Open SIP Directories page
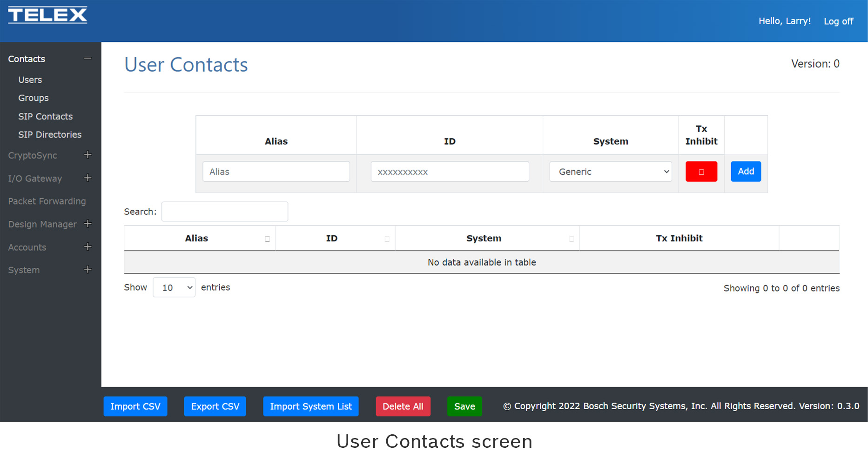The image size is (868, 465). 50,134
